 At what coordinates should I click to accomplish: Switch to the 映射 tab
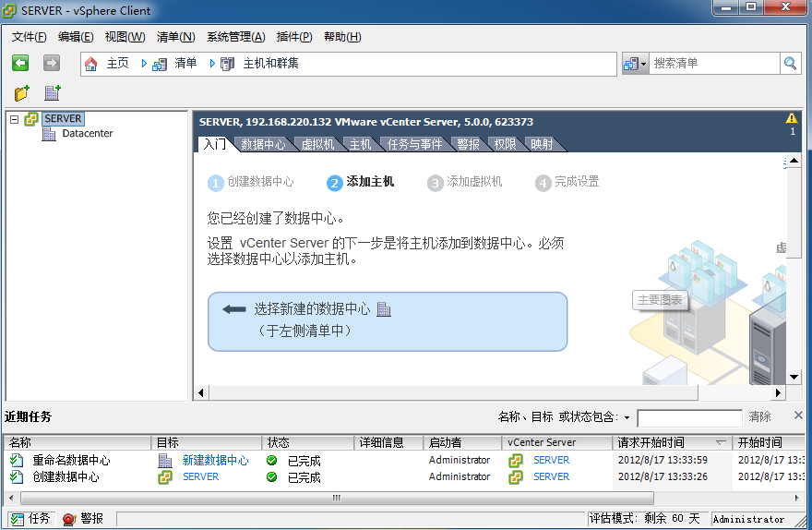pyautogui.click(x=542, y=145)
